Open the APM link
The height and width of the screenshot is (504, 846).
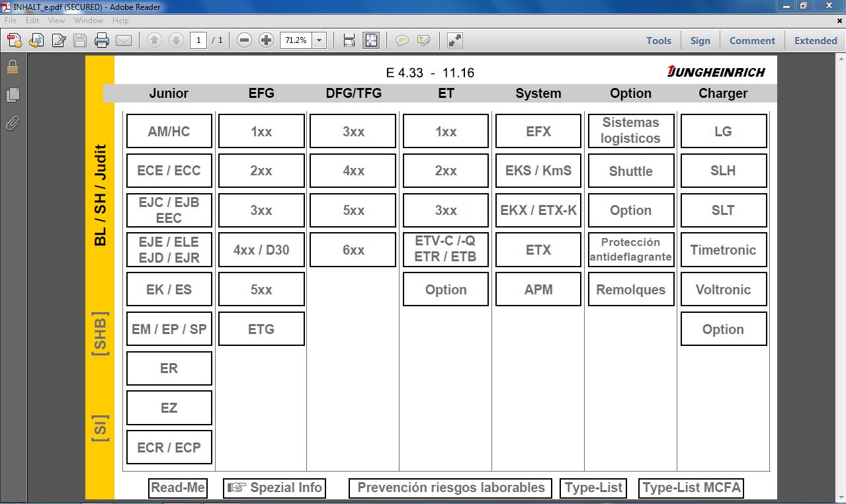(x=538, y=290)
